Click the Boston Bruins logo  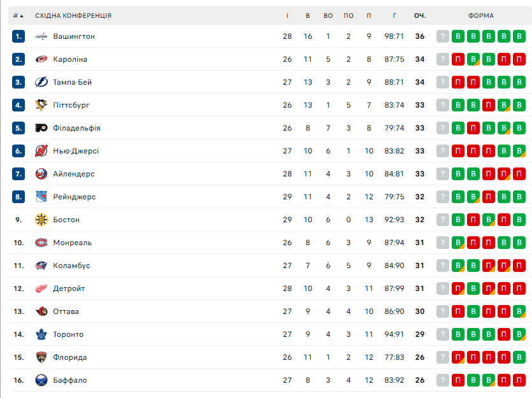pyautogui.click(x=41, y=220)
